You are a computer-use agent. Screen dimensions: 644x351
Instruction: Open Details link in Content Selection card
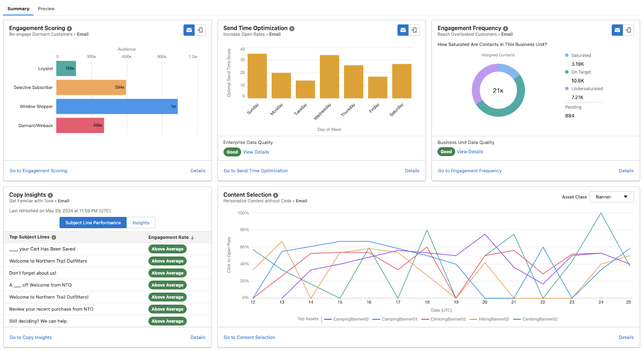(x=626, y=338)
